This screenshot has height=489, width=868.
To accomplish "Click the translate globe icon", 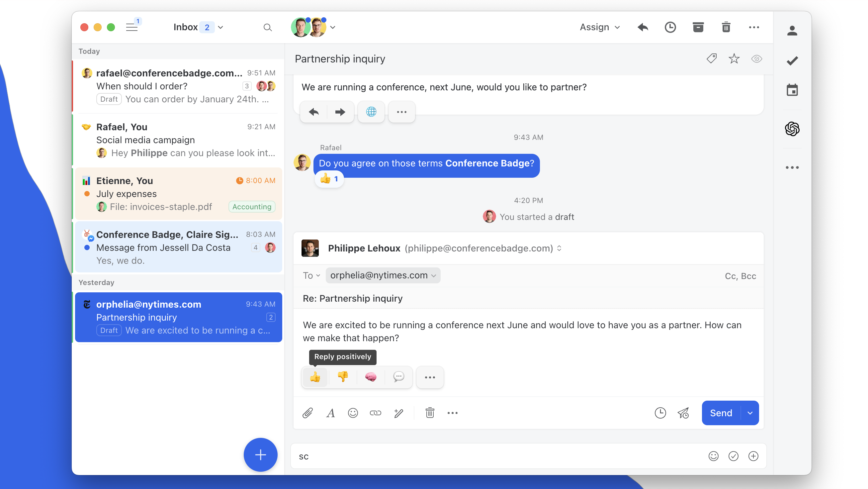I will 371,112.
